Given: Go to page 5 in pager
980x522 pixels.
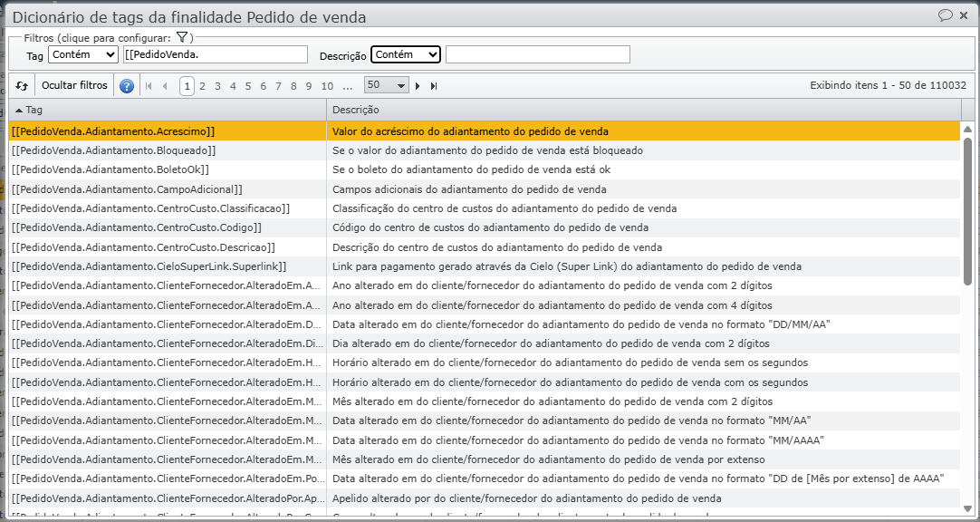Looking at the screenshot, I should coord(248,86).
